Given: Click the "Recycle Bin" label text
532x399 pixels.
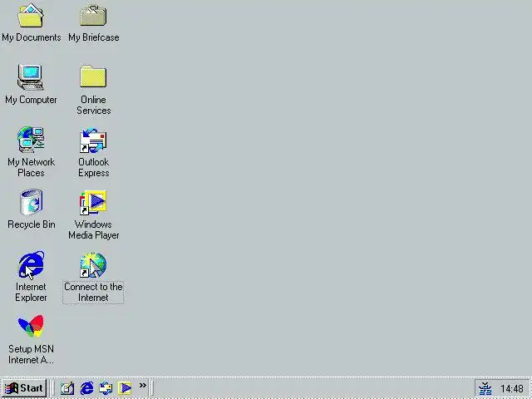Looking at the screenshot, I should (x=32, y=224).
